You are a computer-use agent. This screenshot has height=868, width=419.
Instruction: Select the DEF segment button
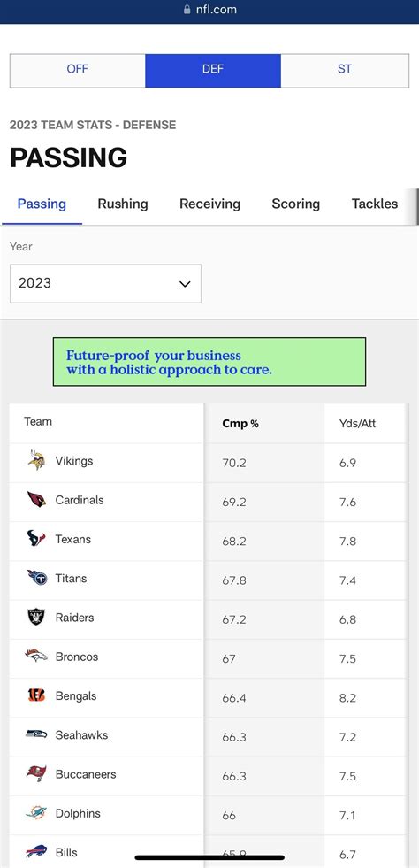pyautogui.click(x=213, y=70)
